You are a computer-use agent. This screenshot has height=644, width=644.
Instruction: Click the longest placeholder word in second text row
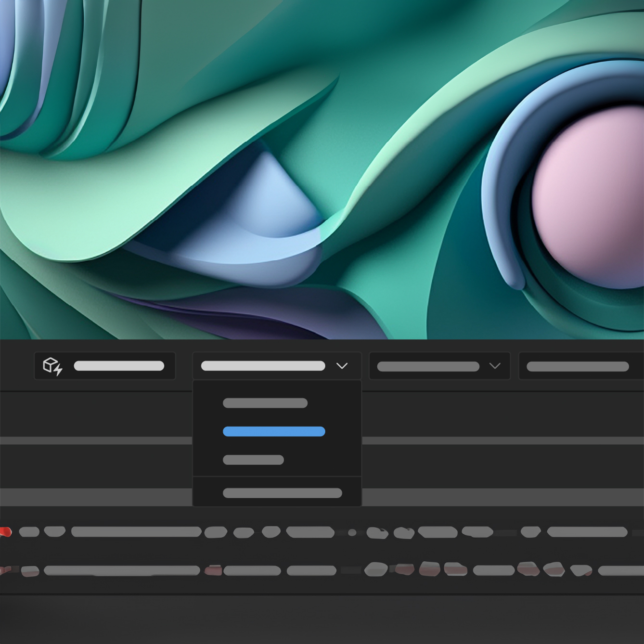(x=122, y=571)
